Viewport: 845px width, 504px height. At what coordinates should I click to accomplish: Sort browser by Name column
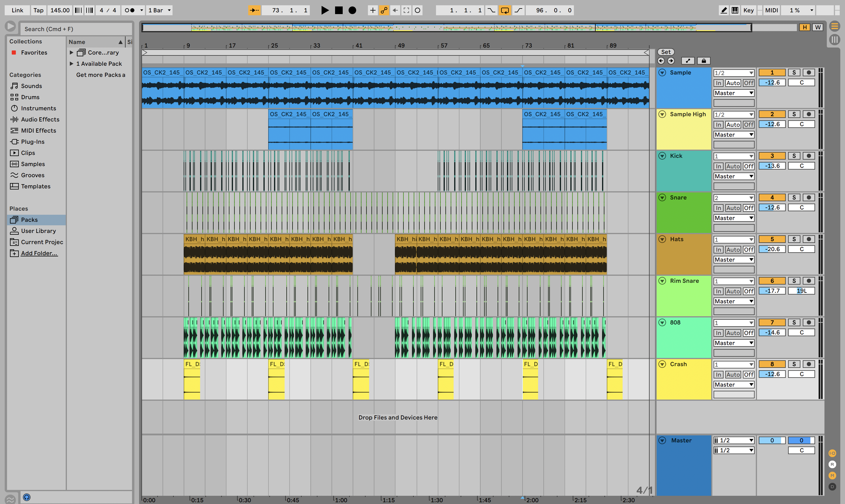95,42
